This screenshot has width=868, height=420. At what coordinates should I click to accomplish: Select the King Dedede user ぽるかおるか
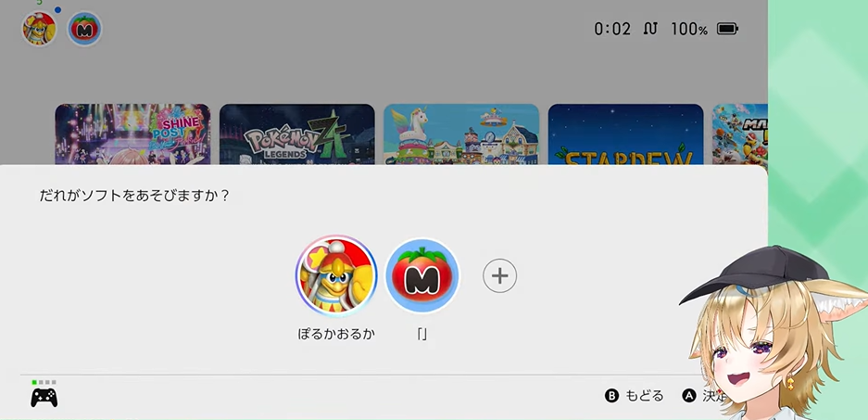click(336, 275)
